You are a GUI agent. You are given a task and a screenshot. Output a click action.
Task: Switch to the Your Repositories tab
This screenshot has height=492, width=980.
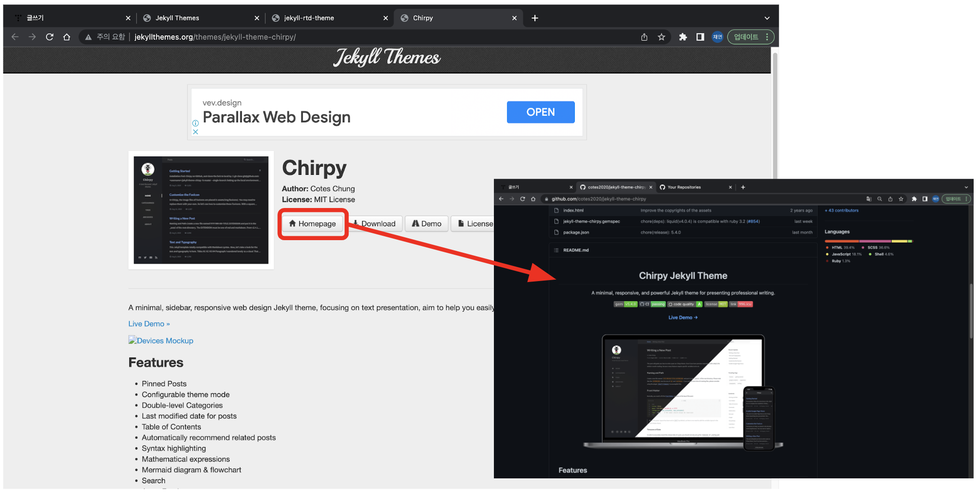[x=684, y=187]
